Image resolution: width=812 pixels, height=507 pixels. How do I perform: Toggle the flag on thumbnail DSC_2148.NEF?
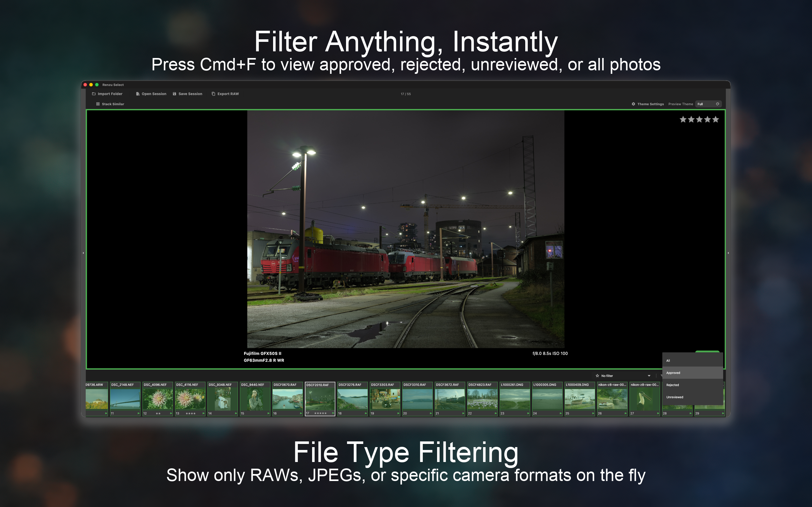point(138,414)
